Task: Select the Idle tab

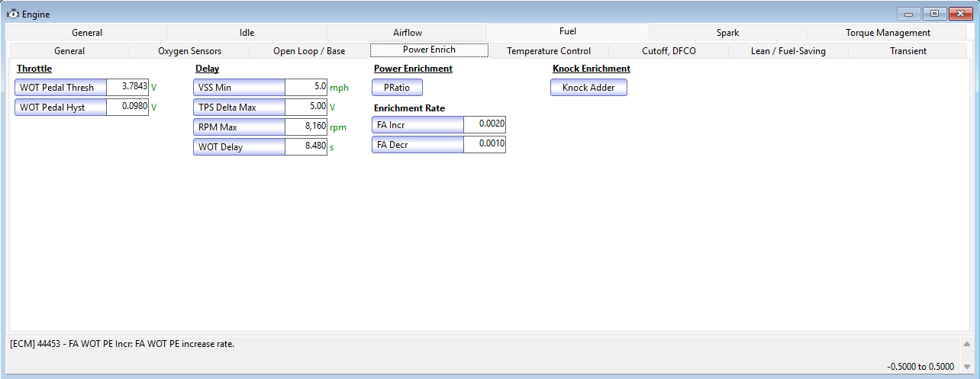Action: point(247,33)
